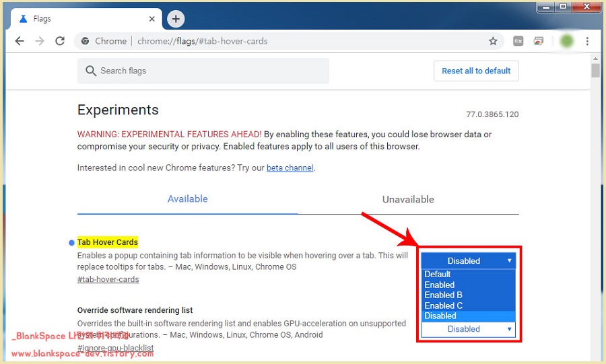Reload the flags page
606x364 pixels.
[60, 41]
